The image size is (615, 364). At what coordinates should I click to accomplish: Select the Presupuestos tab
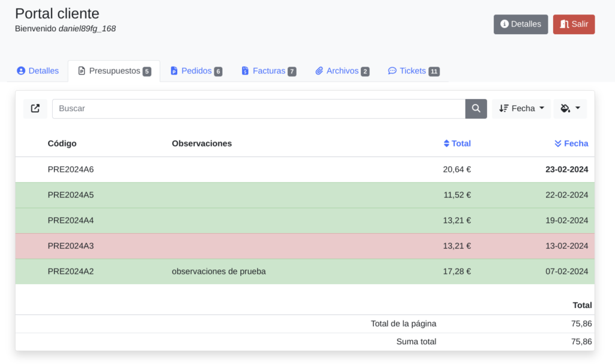tap(114, 71)
